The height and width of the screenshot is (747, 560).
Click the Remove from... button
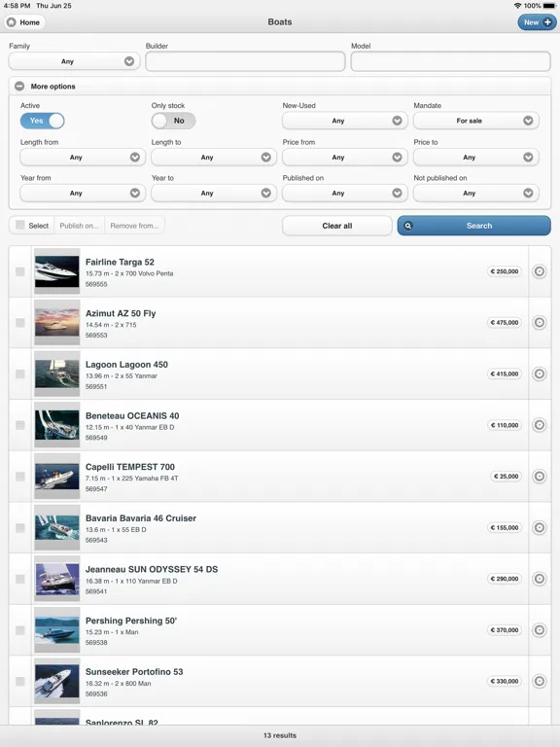point(135,226)
